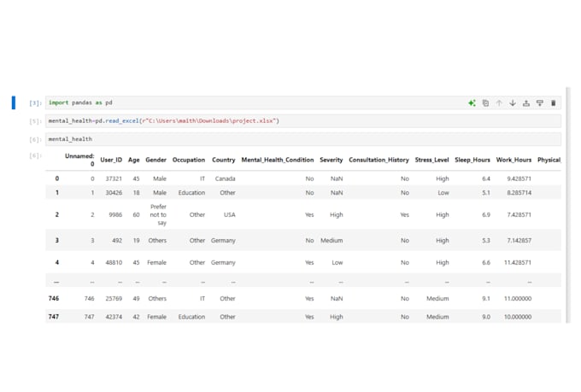This screenshot has height=392, width=581.
Task: Click the Stress_Level column header
Action: tap(431, 160)
